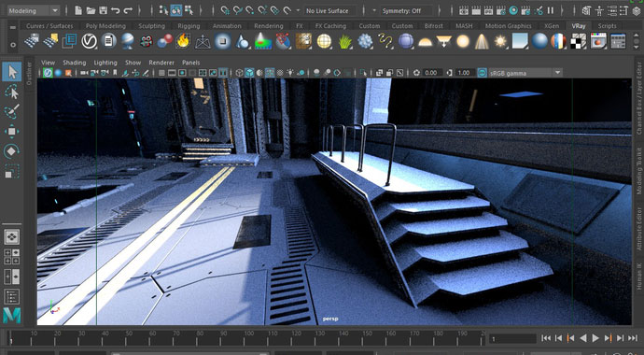Click the V-Ray logo shelf icon
Viewport: 644px width, 355px height.
click(x=89, y=41)
